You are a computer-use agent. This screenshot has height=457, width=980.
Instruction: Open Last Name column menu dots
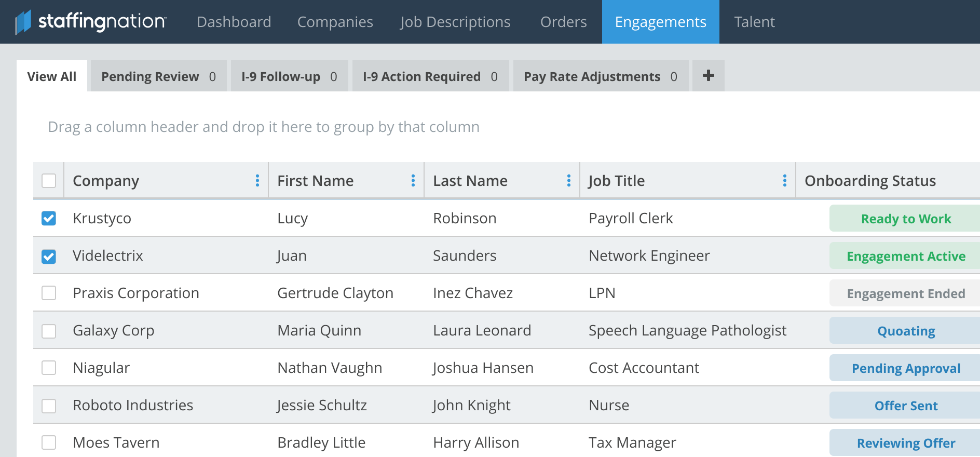click(569, 180)
